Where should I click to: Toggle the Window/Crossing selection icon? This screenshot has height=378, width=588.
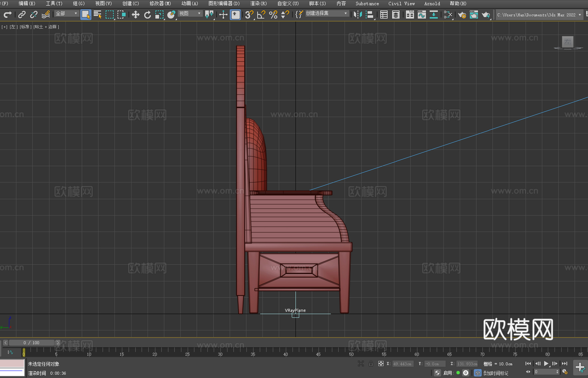click(122, 14)
